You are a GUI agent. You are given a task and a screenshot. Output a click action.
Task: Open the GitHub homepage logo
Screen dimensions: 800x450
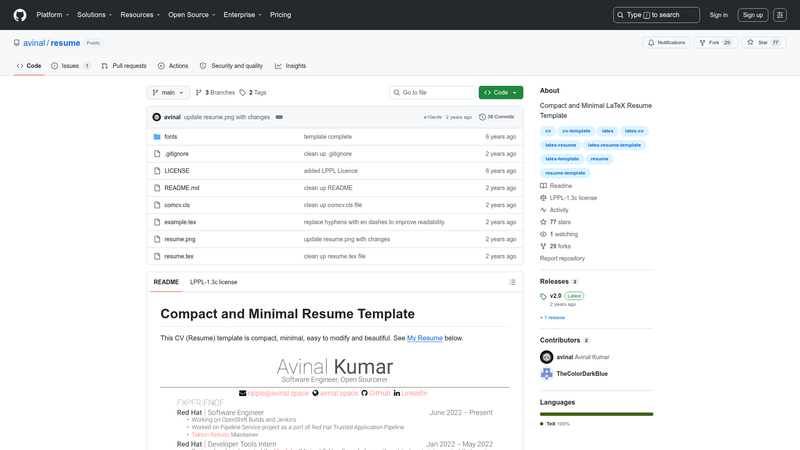coord(20,15)
